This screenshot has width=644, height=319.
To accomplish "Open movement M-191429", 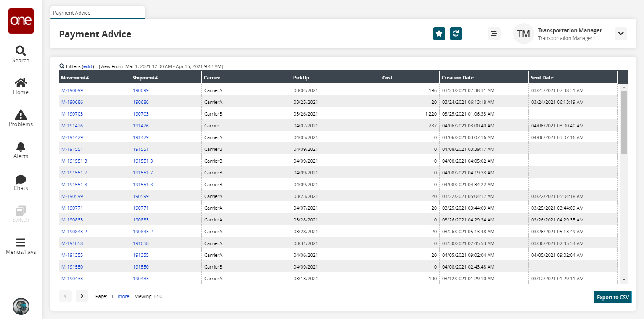I will 72,137.
